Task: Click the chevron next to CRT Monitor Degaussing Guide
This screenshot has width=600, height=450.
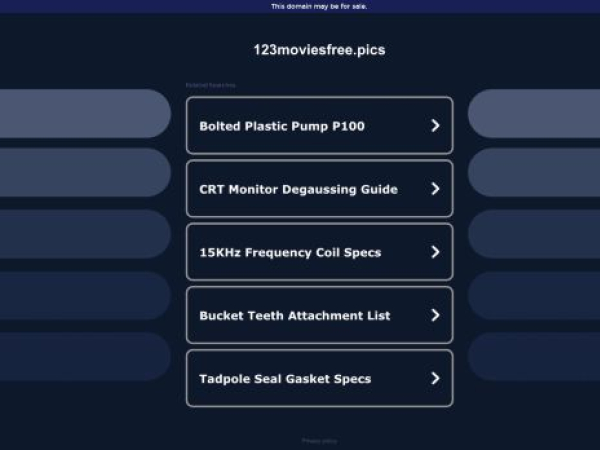Action: click(x=435, y=189)
